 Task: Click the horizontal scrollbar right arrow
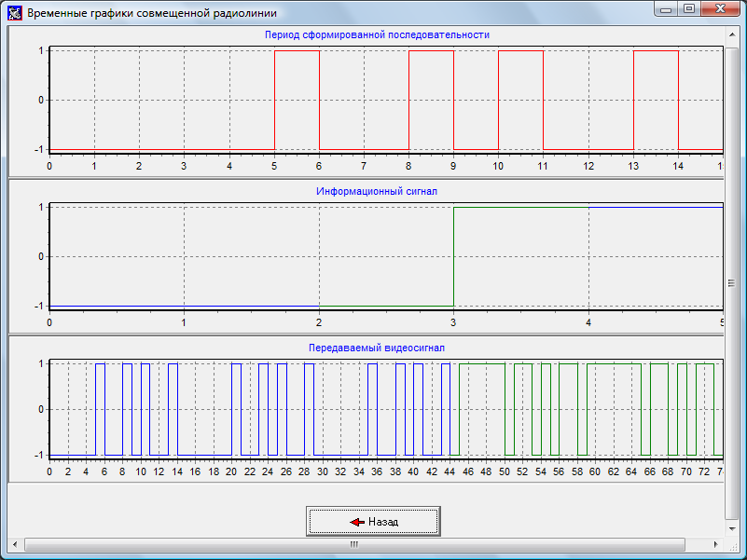716,544
